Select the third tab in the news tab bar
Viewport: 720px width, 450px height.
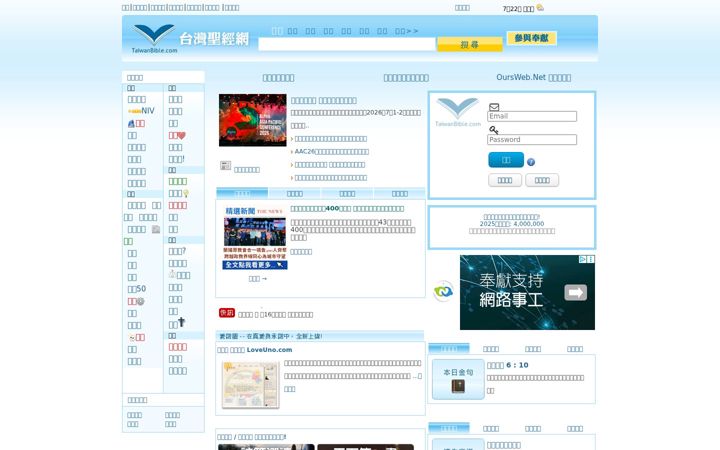pyautogui.click(x=347, y=194)
